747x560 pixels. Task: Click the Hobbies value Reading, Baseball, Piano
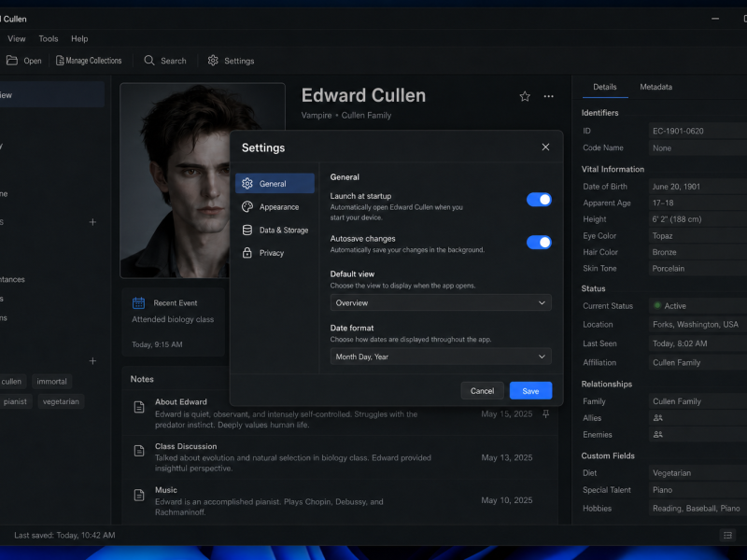pos(698,508)
